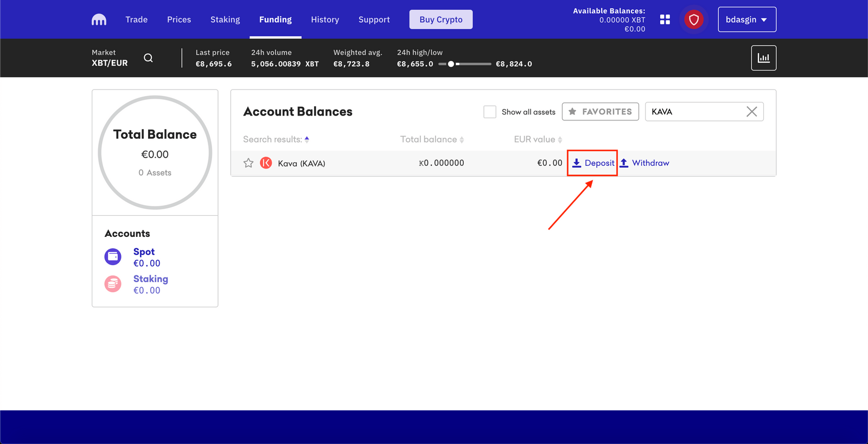The height and width of the screenshot is (444, 868).
Task: Filter by FAVORITES button
Action: click(601, 112)
